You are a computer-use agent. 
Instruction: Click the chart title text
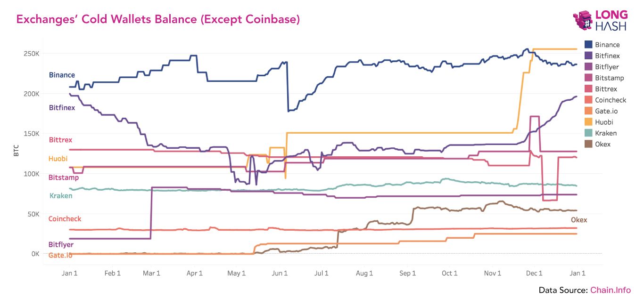coord(158,19)
